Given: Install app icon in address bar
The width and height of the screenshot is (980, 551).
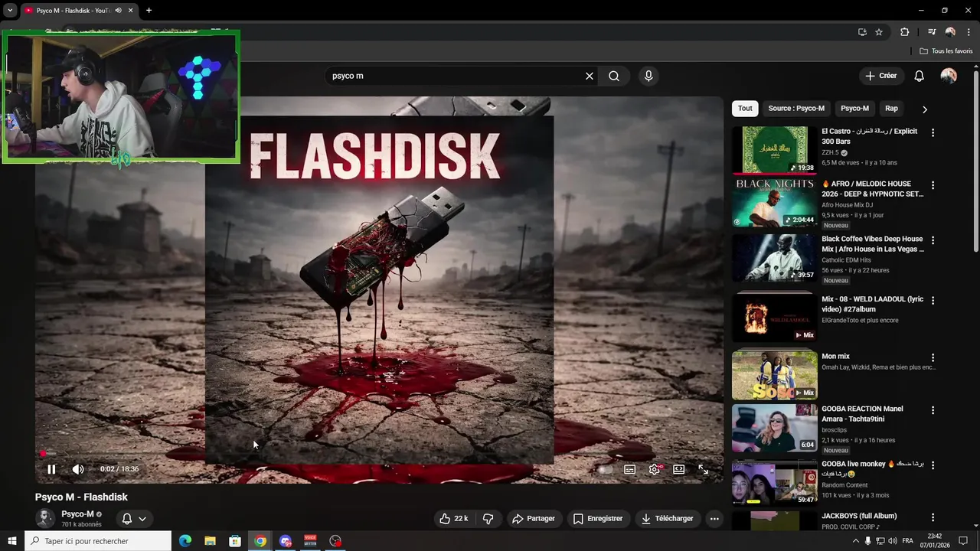Looking at the screenshot, I should 862,32.
